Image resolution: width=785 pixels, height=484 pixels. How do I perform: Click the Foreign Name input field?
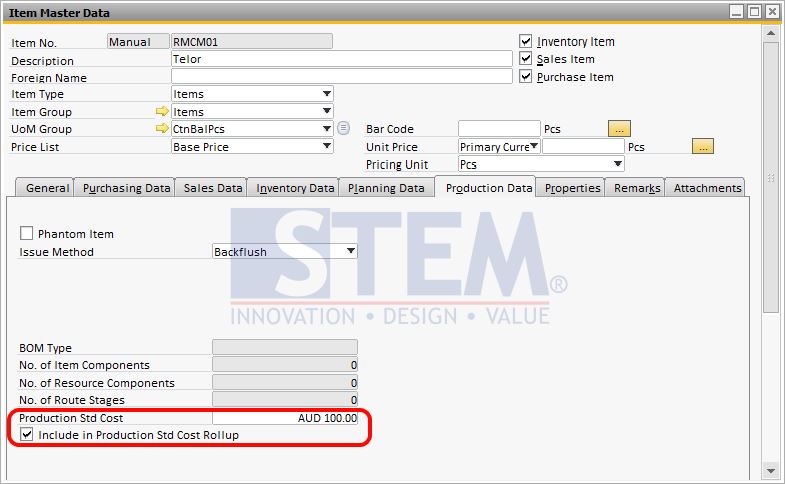(x=342, y=76)
